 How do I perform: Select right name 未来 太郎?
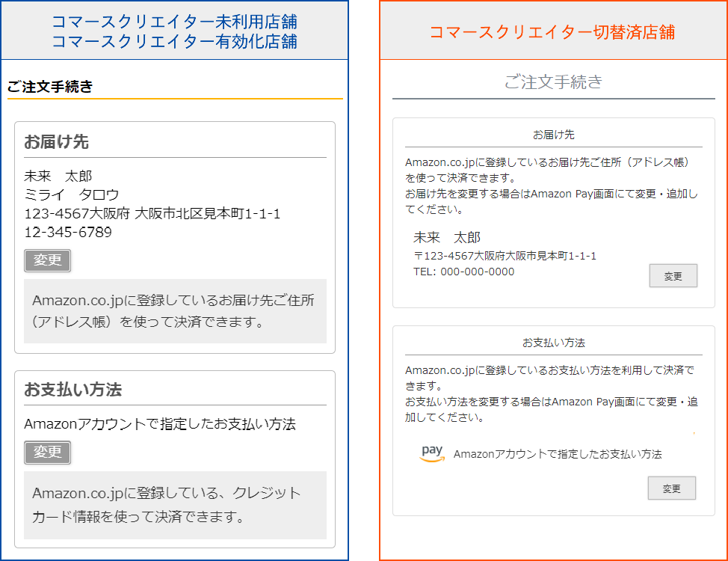click(x=447, y=238)
